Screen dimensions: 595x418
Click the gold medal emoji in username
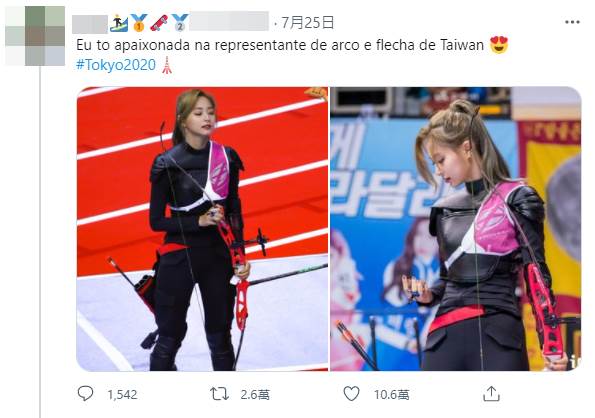(139, 23)
